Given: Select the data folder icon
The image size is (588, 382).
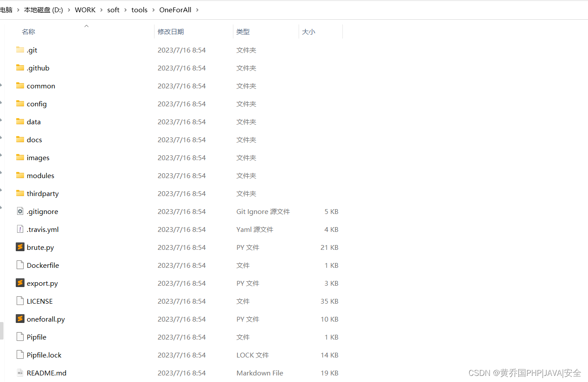Looking at the screenshot, I should (20, 122).
